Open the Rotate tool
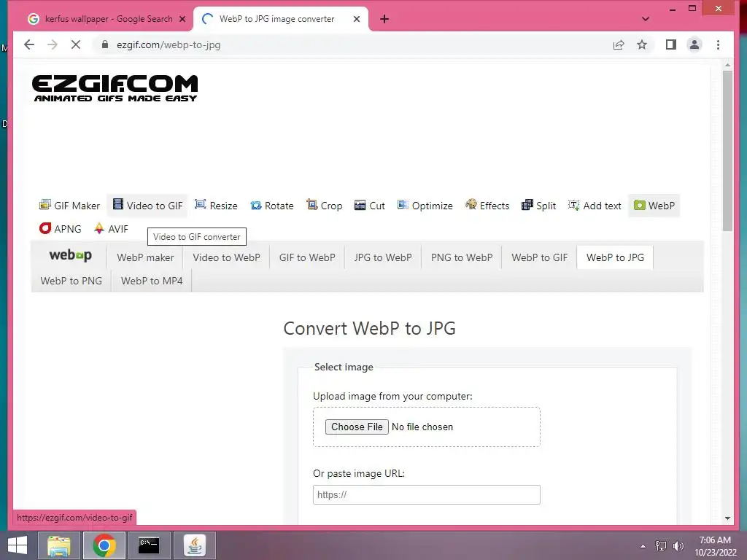The width and height of the screenshot is (747, 560). pos(272,206)
